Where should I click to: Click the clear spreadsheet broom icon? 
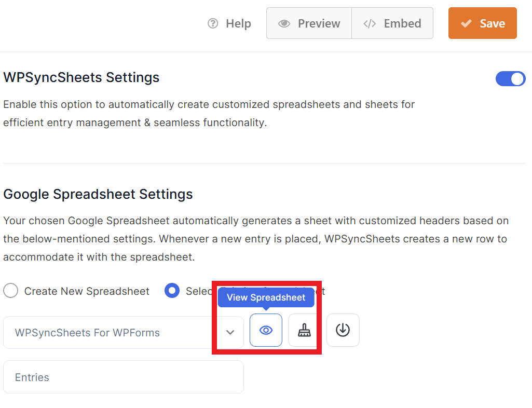pyautogui.click(x=304, y=330)
